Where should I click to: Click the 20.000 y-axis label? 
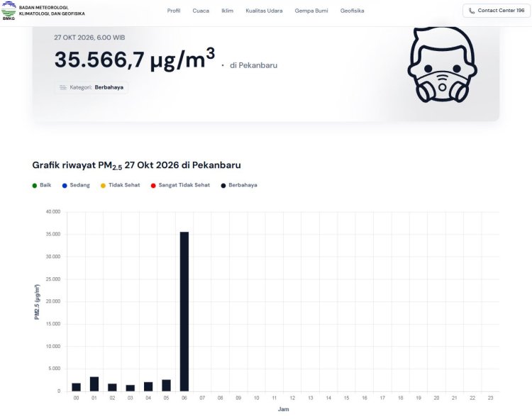click(x=53, y=301)
